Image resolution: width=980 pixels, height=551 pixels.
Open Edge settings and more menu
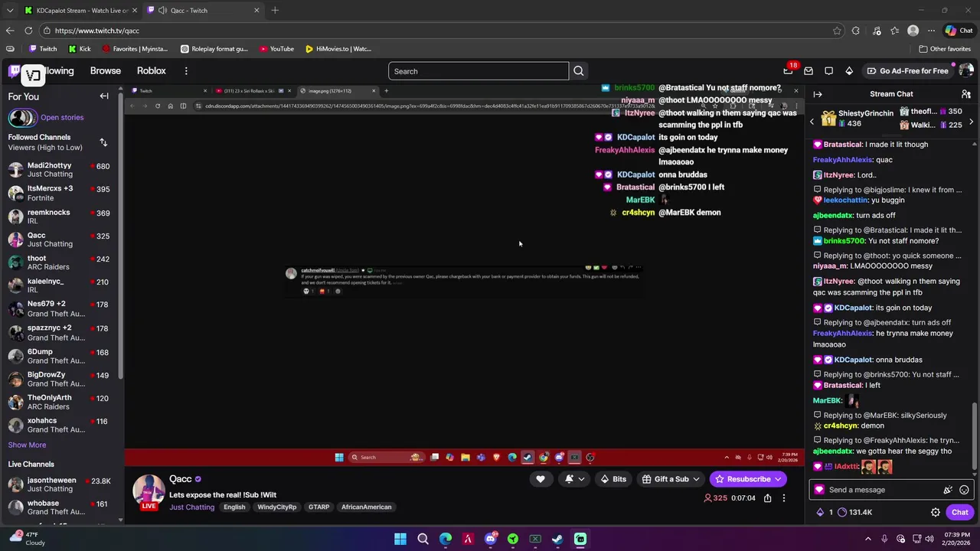(x=931, y=31)
